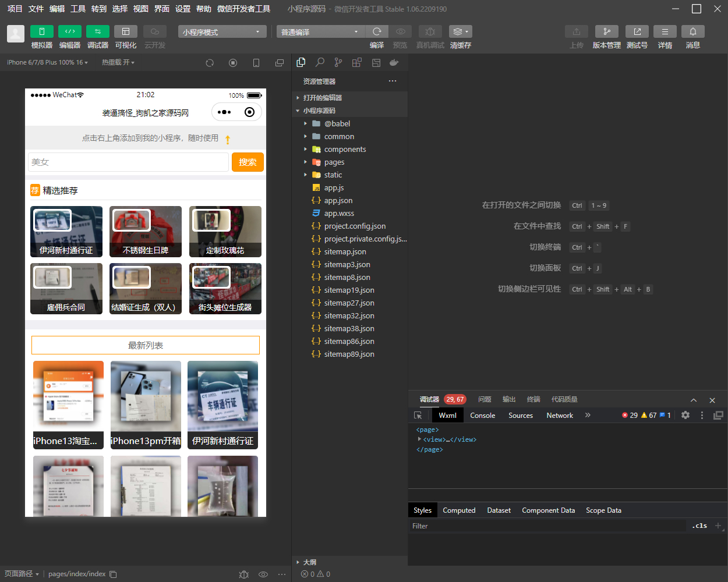This screenshot has width=728, height=582.
Task: Open the DevTools settings gear icon
Action: pyautogui.click(x=685, y=415)
